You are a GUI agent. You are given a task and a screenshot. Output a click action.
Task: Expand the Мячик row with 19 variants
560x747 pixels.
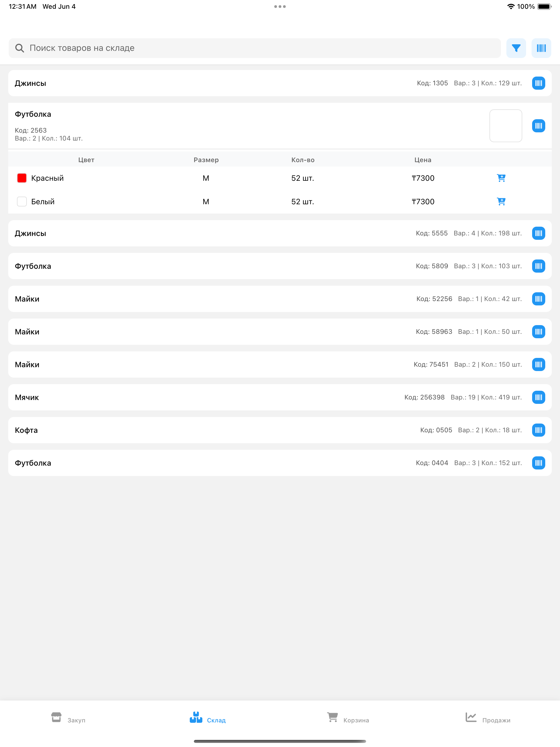[280, 397]
